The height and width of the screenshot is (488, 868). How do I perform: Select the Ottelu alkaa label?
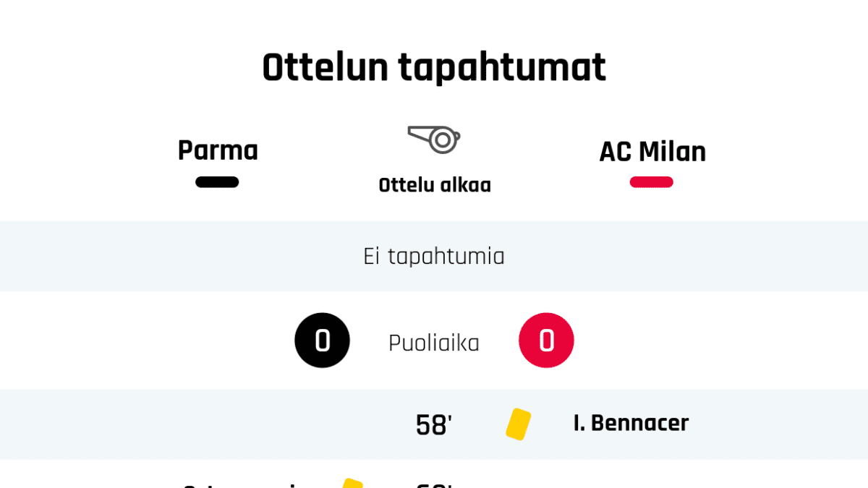[435, 185]
